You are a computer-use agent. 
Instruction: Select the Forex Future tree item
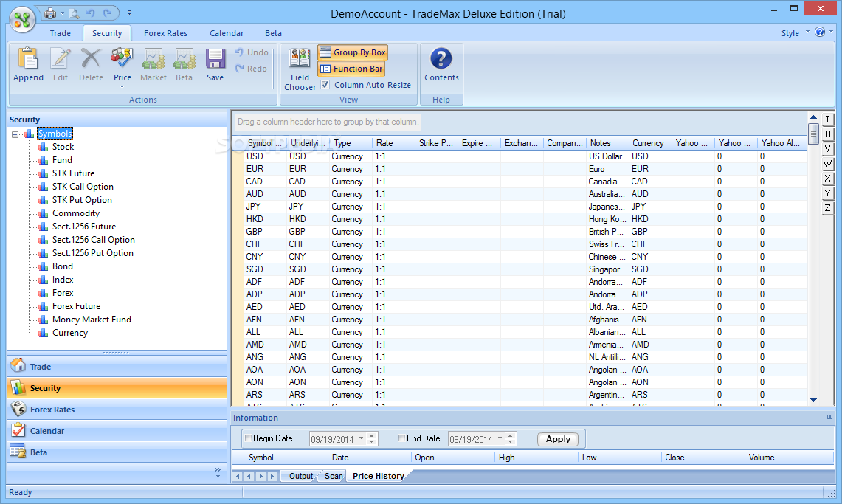76,306
